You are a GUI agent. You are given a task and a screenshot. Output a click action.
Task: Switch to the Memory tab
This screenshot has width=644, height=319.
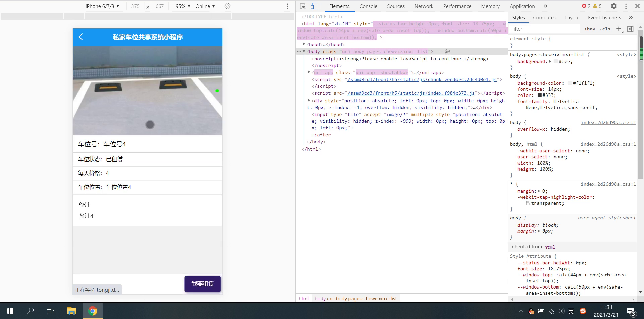[x=490, y=6]
